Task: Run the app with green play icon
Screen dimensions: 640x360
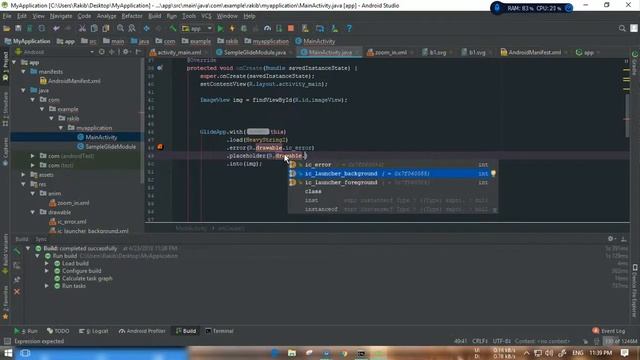Action: (220, 29)
